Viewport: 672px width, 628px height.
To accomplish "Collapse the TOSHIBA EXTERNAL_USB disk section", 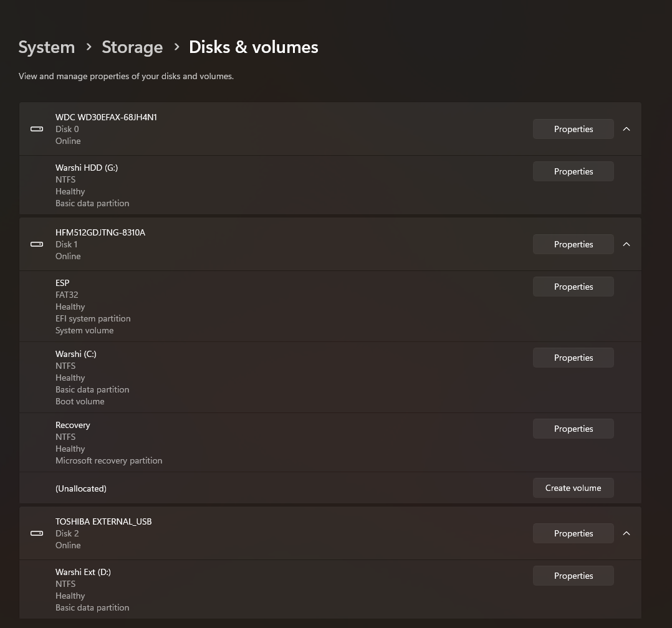I will (x=626, y=533).
